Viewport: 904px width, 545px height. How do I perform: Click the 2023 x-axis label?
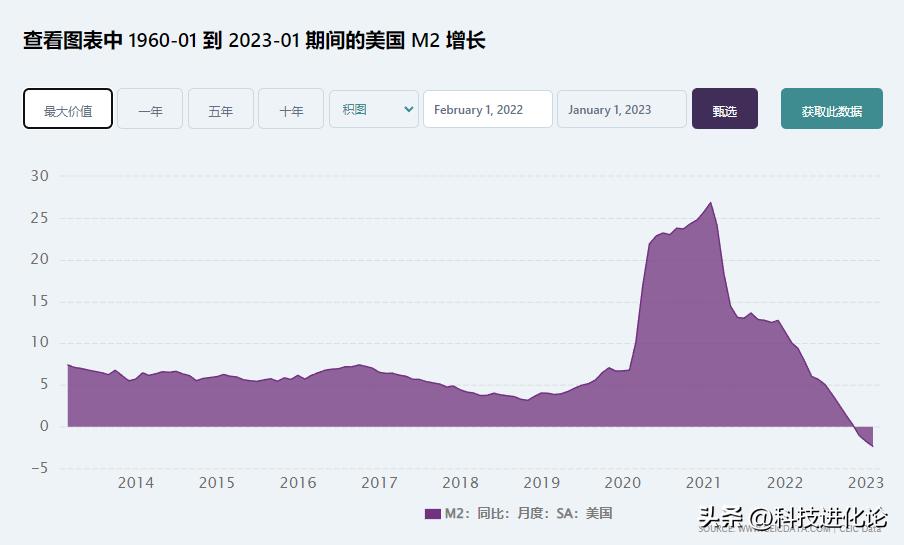pyautogui.click(x=865, y=483)
